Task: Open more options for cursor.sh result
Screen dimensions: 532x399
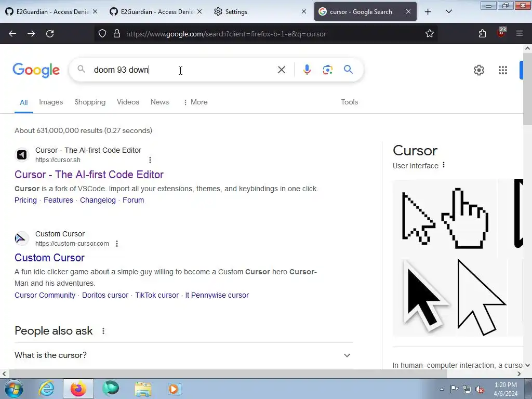Action: [150, 160]
